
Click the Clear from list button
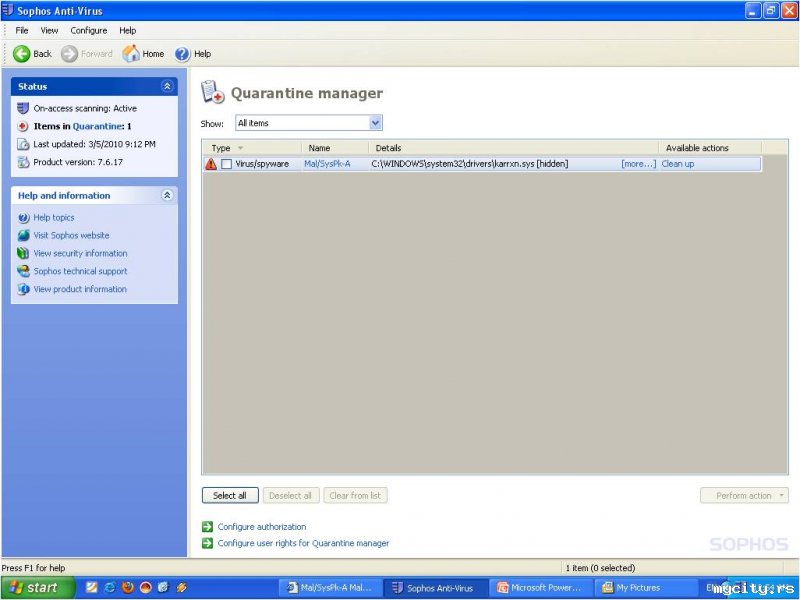[x=355, y=495]
